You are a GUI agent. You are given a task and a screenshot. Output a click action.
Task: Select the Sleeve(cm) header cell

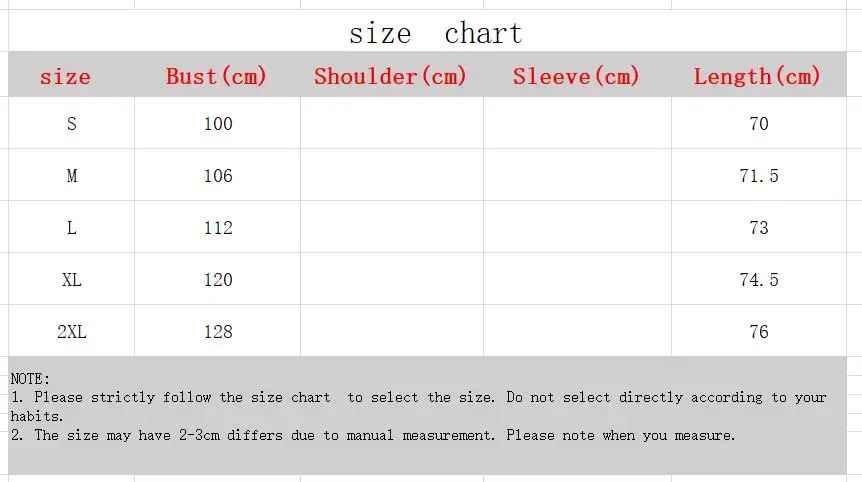pyautogui.click(x=576, y=76)
